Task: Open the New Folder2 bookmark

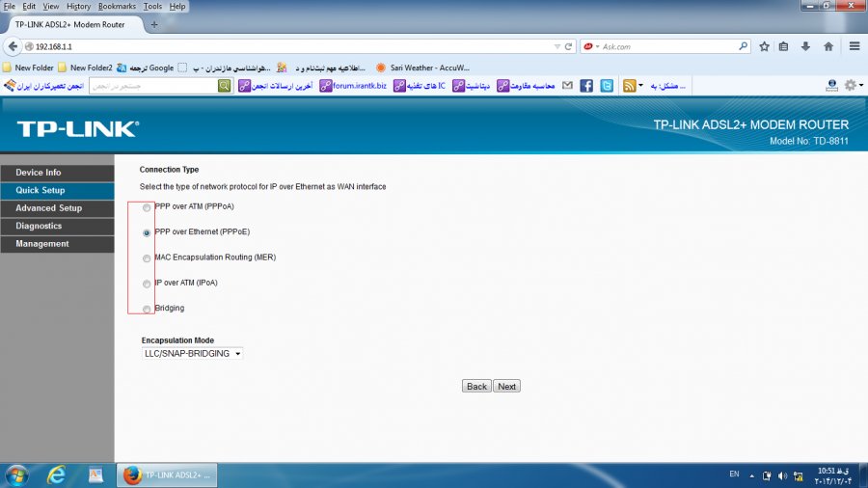Action: [x=85, y=68]
